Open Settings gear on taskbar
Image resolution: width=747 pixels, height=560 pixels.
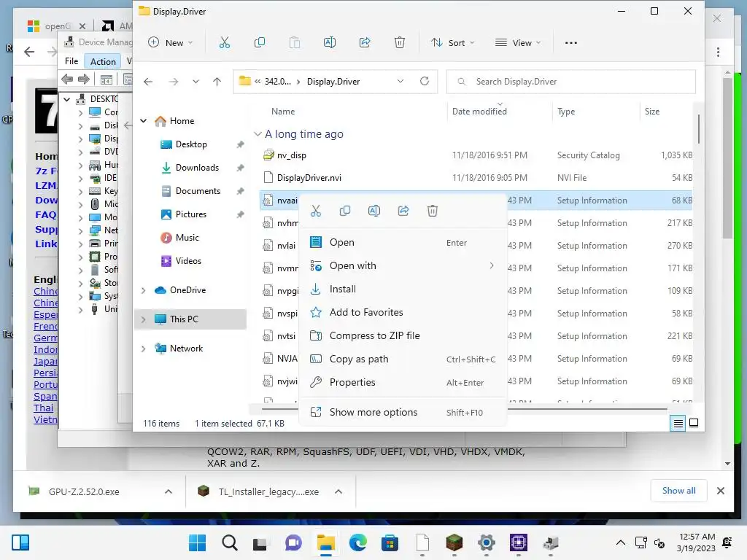(x=487, y=542)
